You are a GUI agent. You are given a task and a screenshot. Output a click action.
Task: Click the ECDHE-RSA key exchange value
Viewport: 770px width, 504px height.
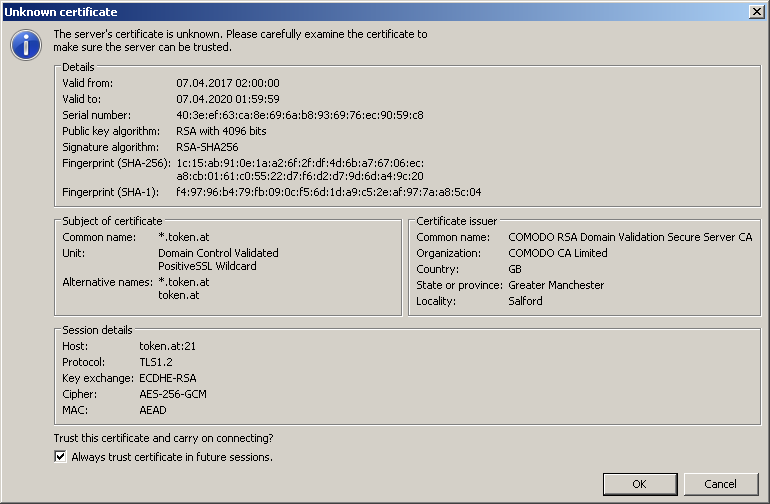point(166,378)
